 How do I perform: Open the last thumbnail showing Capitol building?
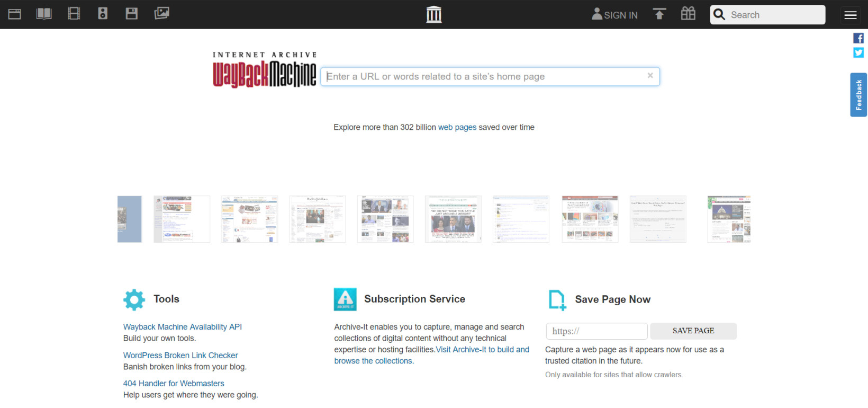tap(729, 219)
